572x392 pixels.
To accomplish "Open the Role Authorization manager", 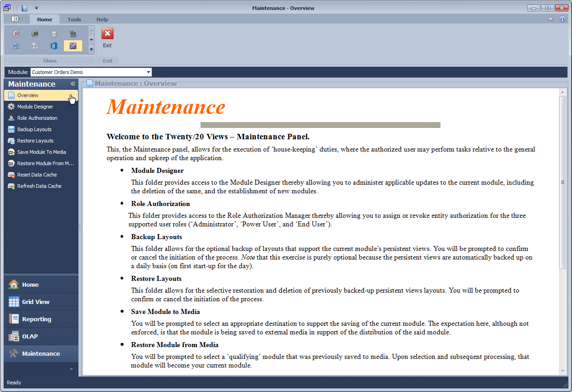I will click(37, 118).
